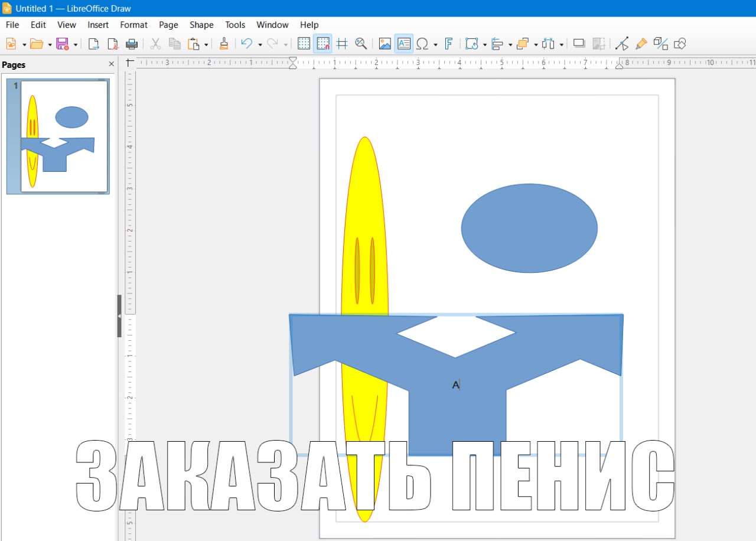Image resolution: width=756 pixels, height=541 pixels.
Task: Close the Pages panel
Action: point(112,64)
